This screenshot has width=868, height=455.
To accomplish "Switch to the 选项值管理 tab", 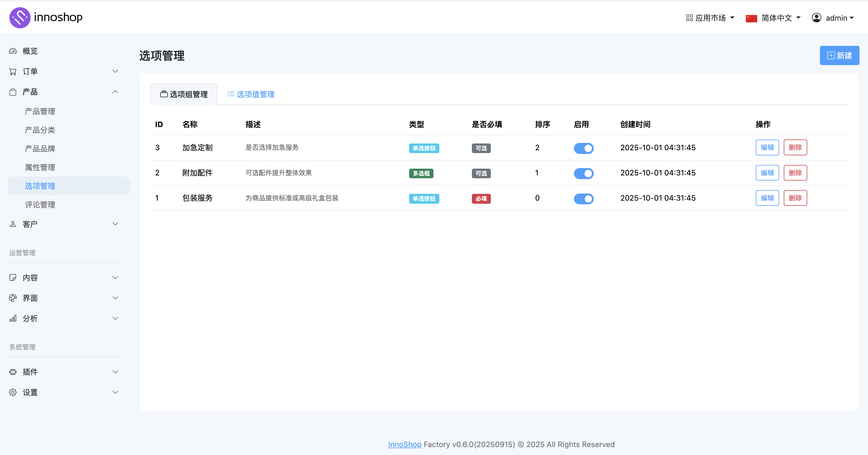I will (250, 94).
